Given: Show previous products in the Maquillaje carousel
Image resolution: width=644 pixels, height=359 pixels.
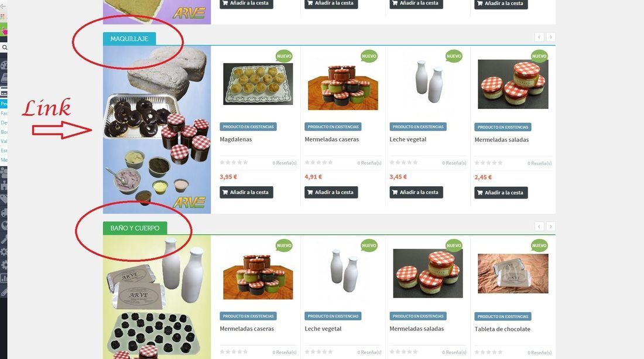Looking at the screenshot, I should point(539,37).
